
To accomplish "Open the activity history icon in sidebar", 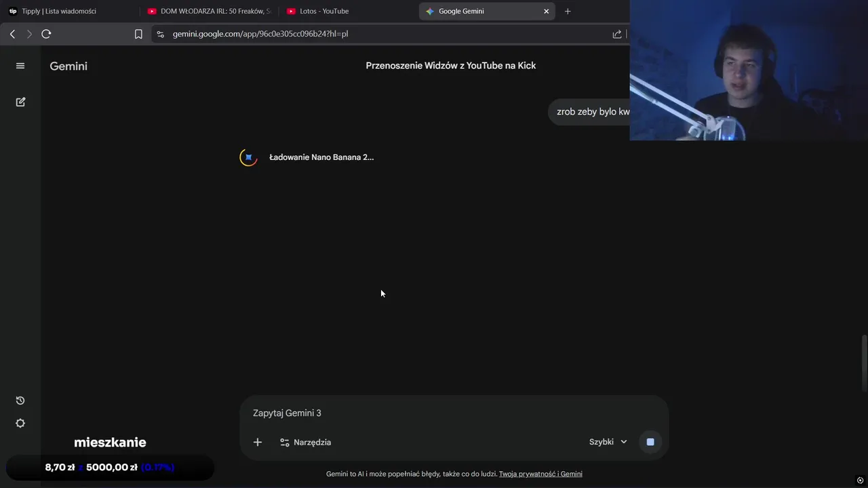I will pyautogui.click(x=20, y=401).
